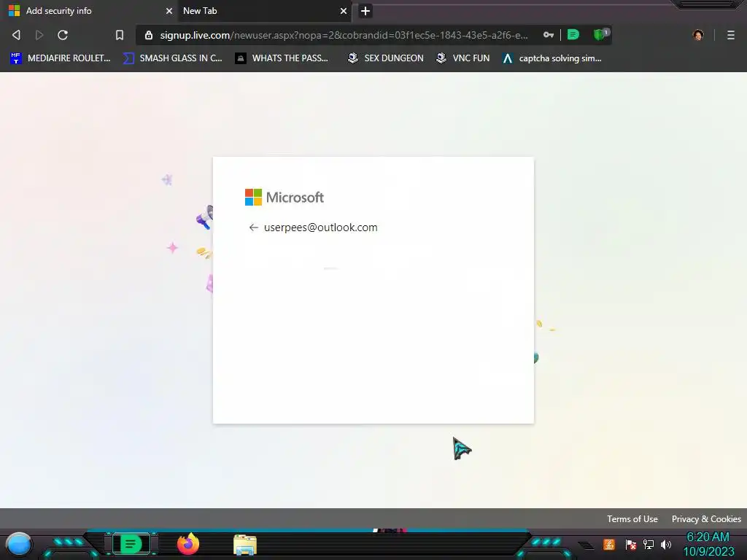Screen dimensions: 747x560
Task: Bookmark this page with the bookmark icon
Action: (120, 35)
